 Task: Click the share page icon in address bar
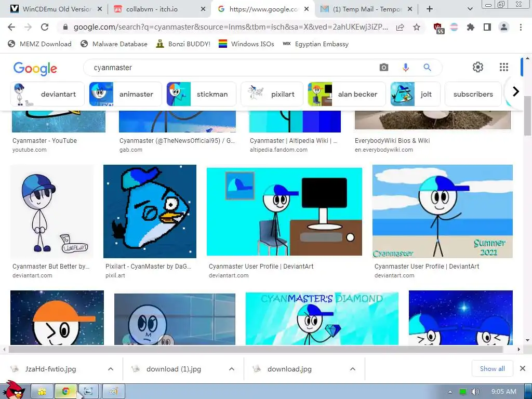pyautogui.click(x=400, y=27)
